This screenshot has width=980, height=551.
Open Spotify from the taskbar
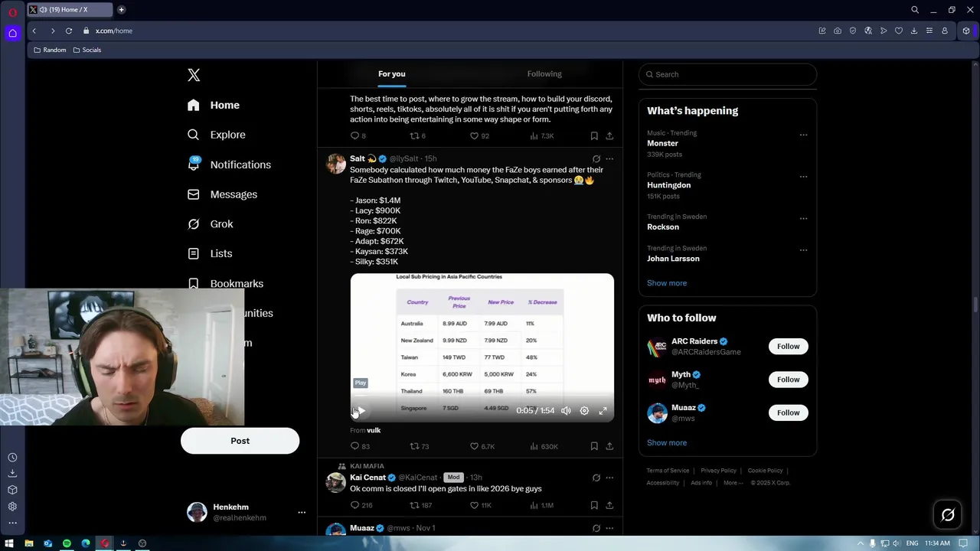pos(67,543)
